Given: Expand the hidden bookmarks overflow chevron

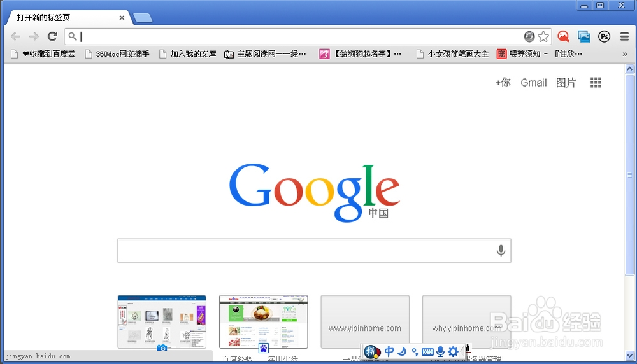Looking at the screenshot, I should (624, 54).
